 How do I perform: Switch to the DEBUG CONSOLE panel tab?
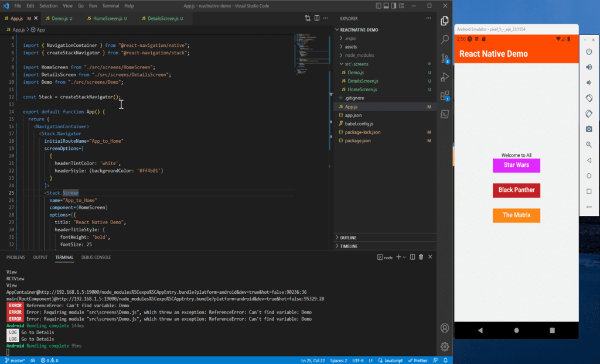click(x=96, y=257)
